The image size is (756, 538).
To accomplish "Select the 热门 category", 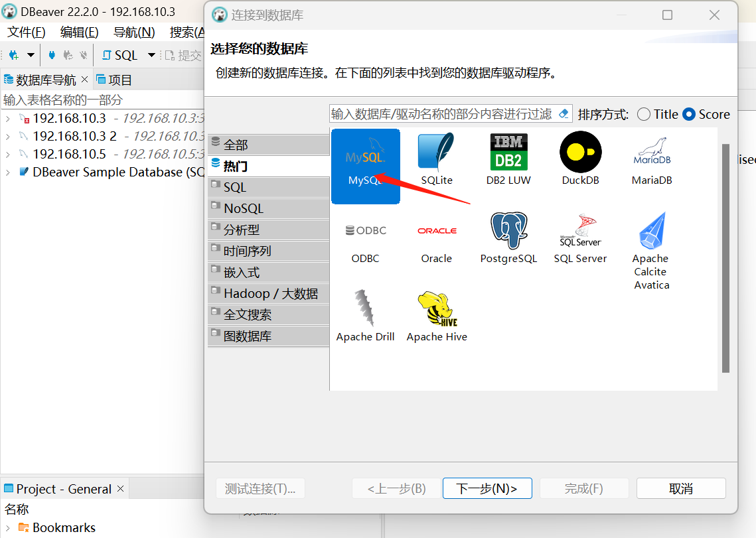I will tap(269, 166).
